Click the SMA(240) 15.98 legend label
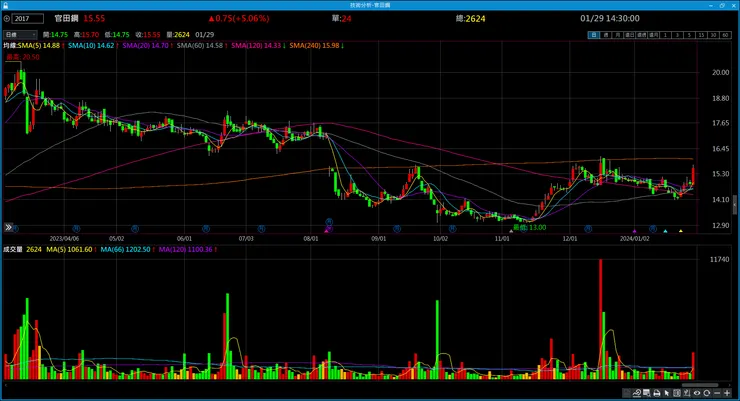Screen dimensions: 740x401 click(314, 46)
